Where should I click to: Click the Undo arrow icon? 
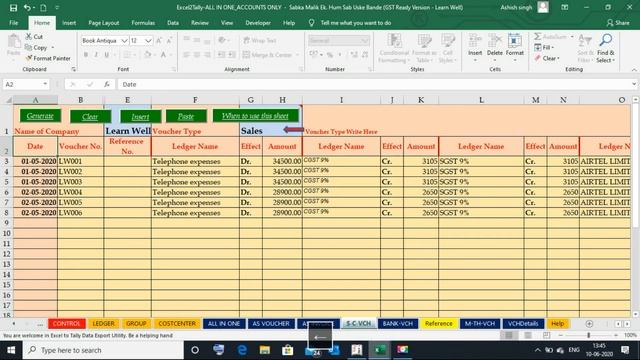pos(27,8)
